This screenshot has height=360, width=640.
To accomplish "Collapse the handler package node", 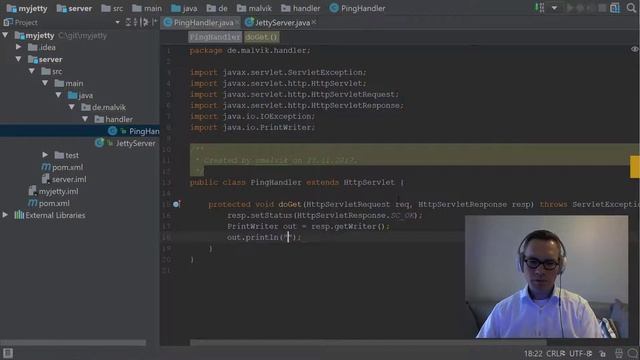I will (x=85, y=119).
